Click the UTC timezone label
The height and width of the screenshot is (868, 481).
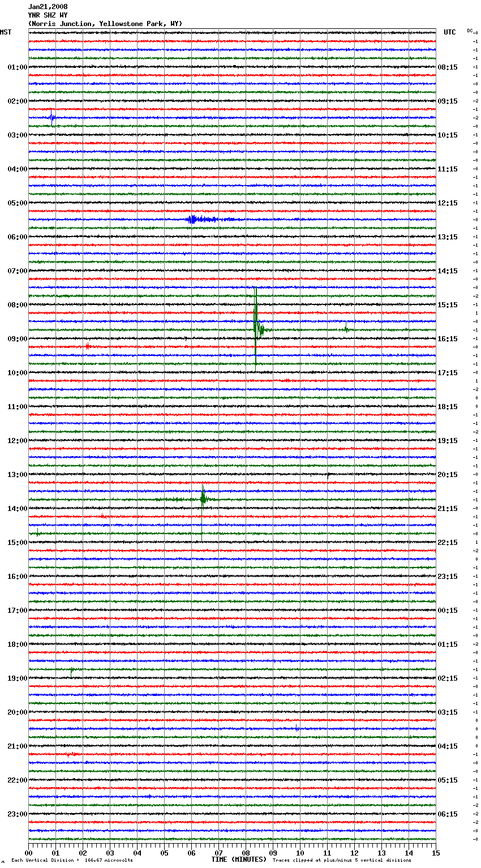tap(450, 32)
